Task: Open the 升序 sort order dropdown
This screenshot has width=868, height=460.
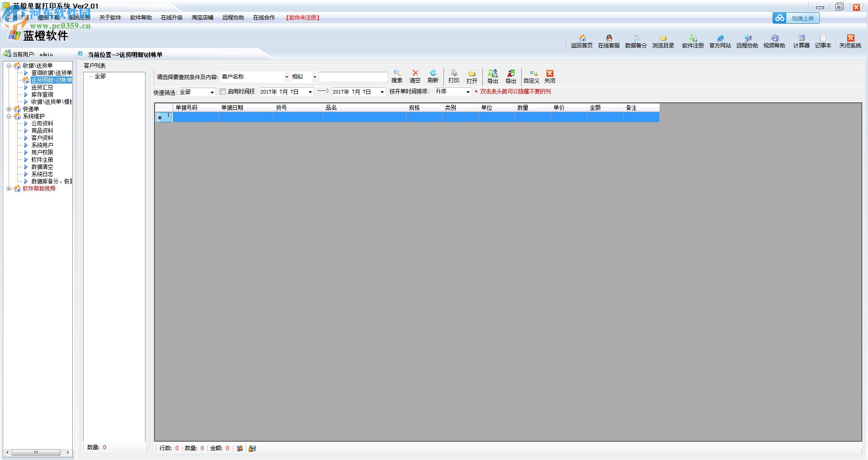Action: coord(468,92)
